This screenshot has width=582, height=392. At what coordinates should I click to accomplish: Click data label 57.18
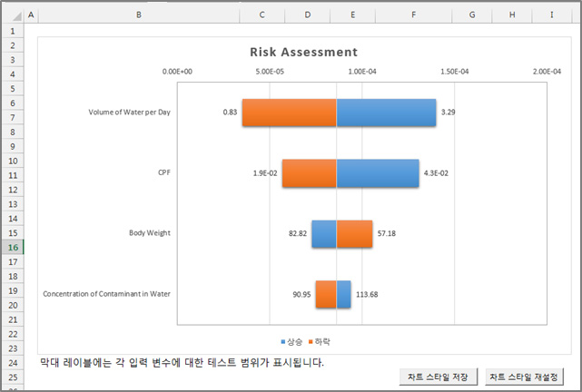tap(387, 233)
